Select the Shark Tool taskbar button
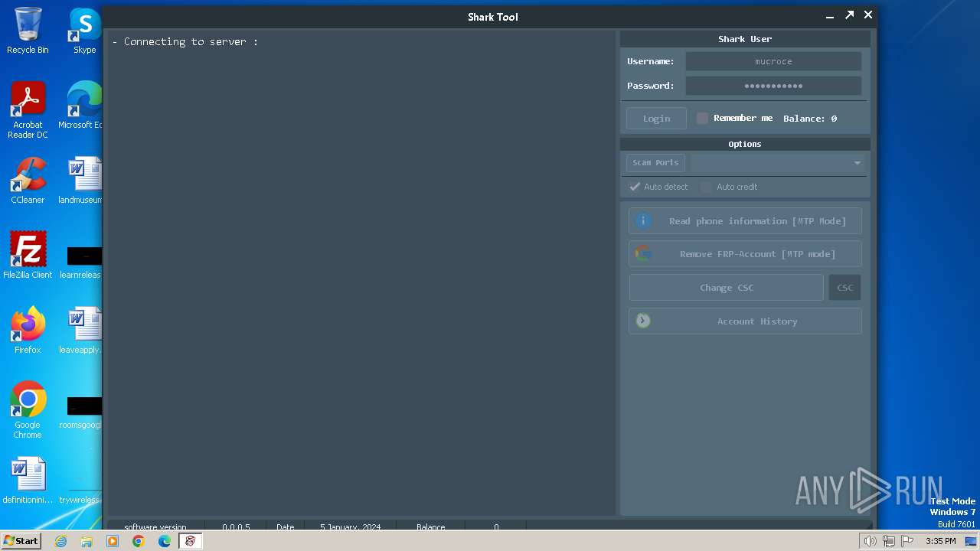This screenshot has height=551, width=980. click(190, 541)
